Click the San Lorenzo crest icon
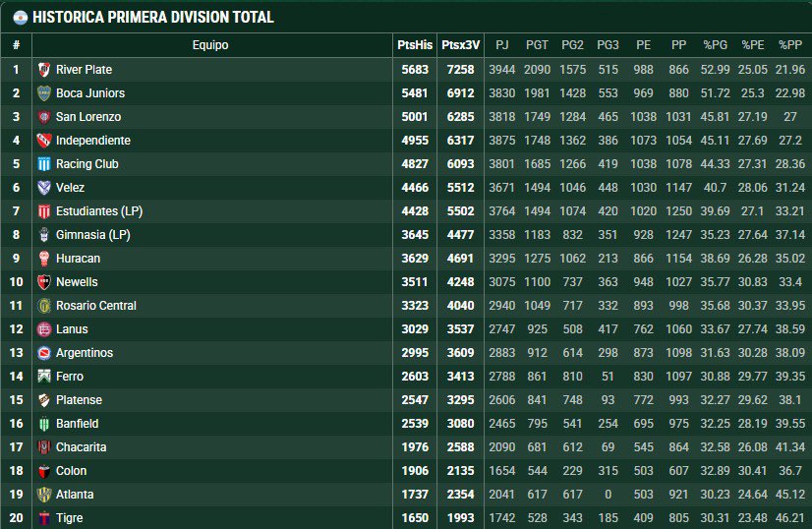Screen dimensions: 812x529 point(44,117)
